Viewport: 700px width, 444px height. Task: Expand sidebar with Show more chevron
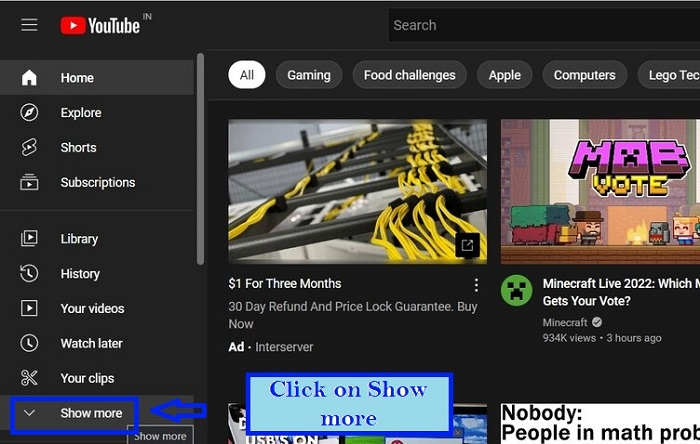coord(29,413)
